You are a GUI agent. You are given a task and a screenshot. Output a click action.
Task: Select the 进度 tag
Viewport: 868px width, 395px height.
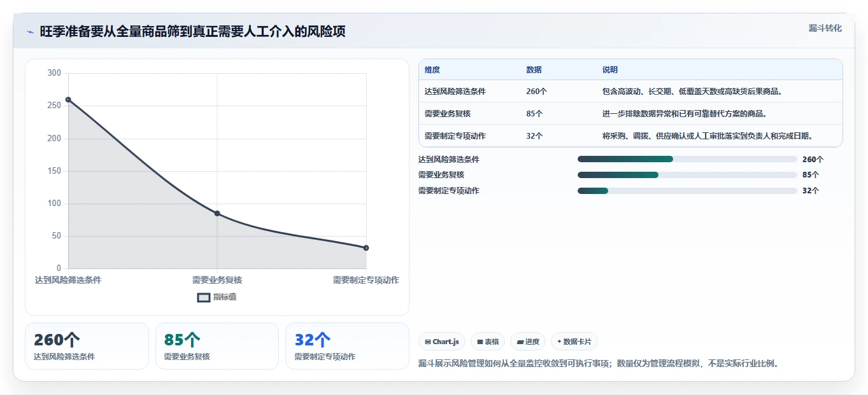[x=528, y=342]
